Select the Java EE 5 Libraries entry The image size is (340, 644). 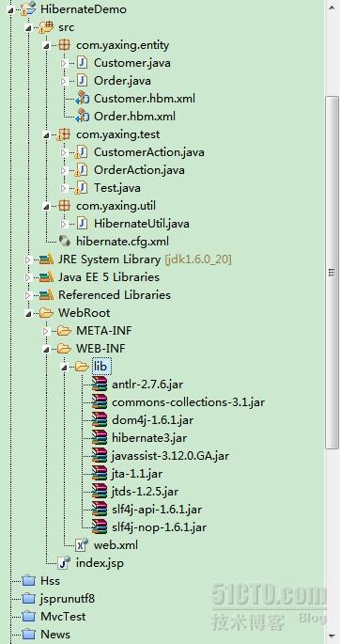pos(109,277)
